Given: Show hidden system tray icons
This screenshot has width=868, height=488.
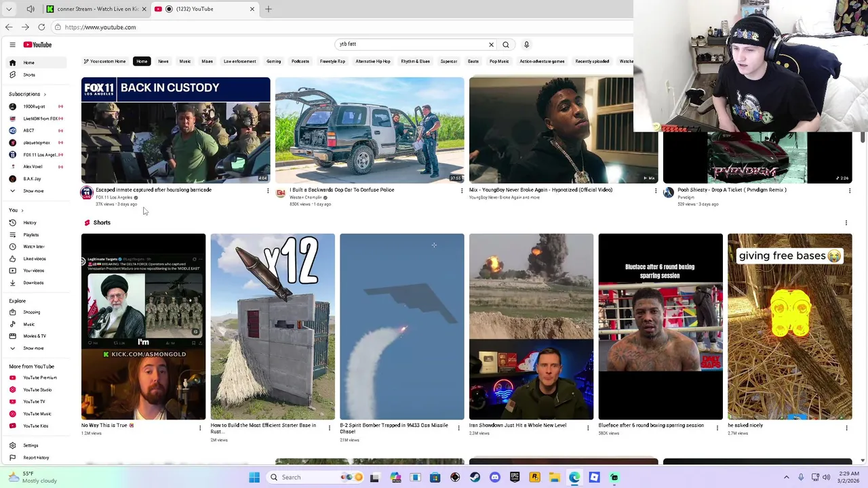Looking at the screenshot, I should point(787,477).
